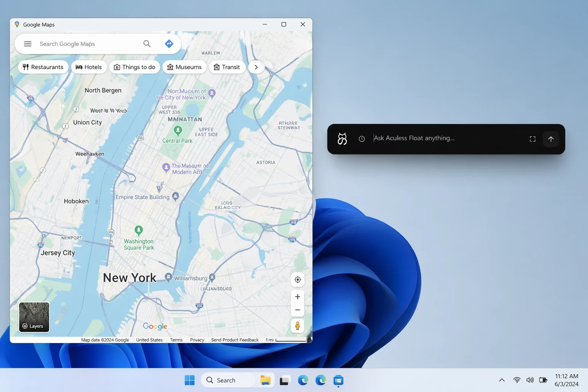Click the Street View pegman icon
588x392 pixels.
[297, 326]
